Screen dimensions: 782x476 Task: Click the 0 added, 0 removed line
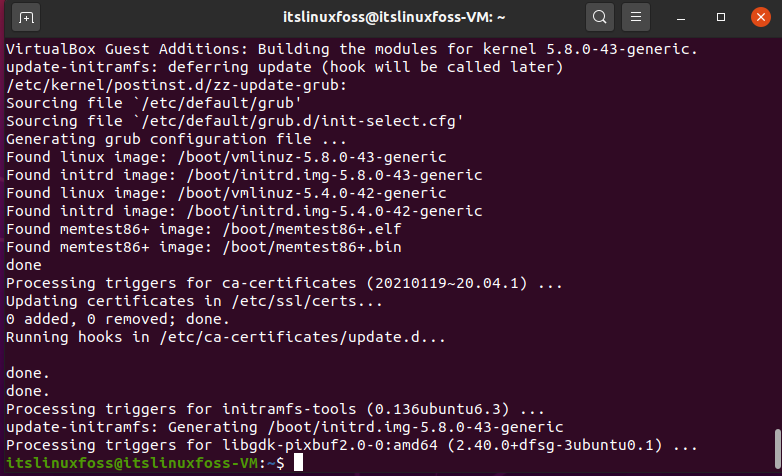coord(118,319)
